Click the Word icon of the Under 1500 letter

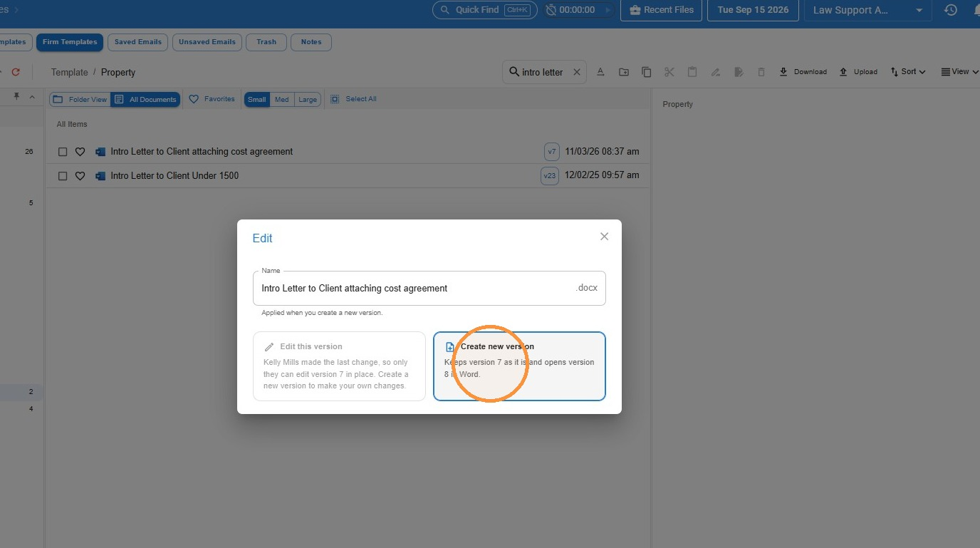tap(100, 176)
